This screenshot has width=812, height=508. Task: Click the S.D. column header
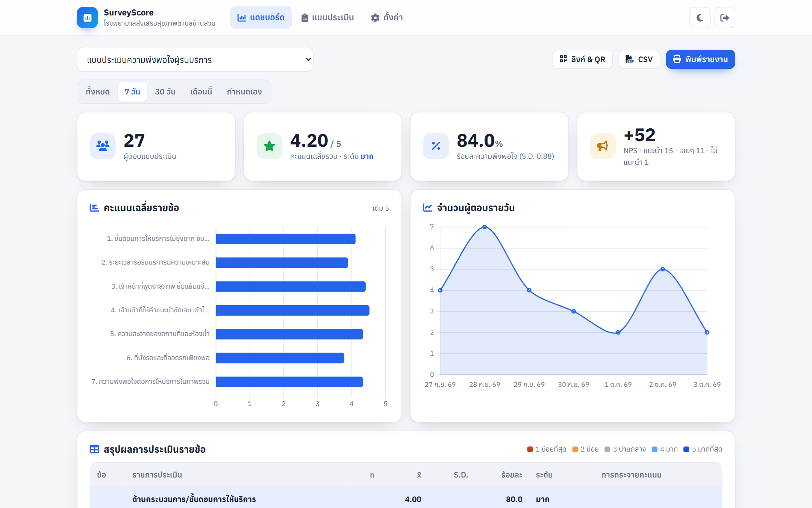461,475
